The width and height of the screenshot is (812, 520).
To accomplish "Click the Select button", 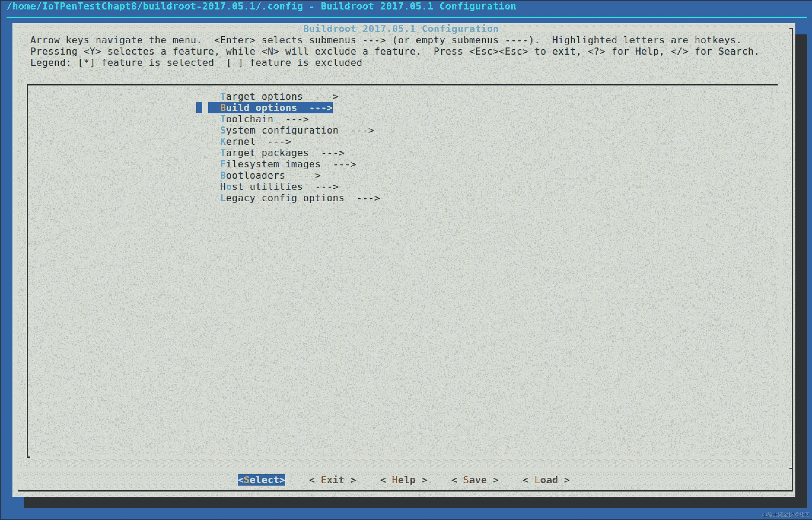I will pos(262,480).
